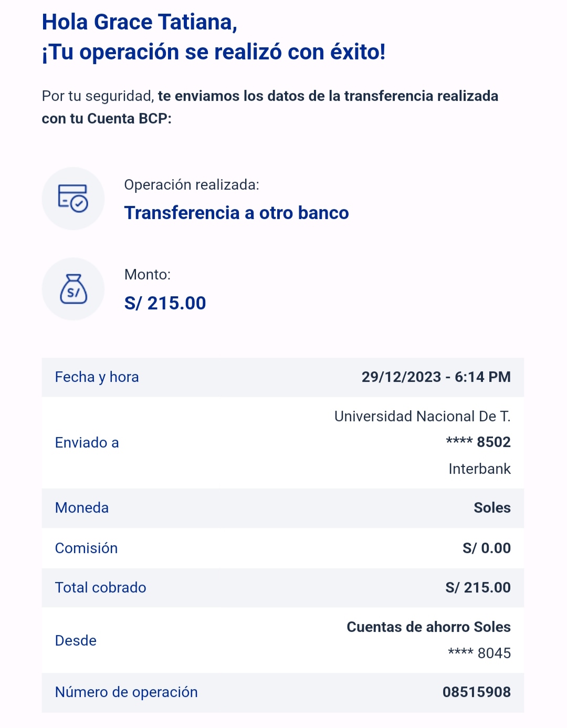Click the operation success headline text
The width and height of the screenshot is (567, 728).
click(214, 52)
